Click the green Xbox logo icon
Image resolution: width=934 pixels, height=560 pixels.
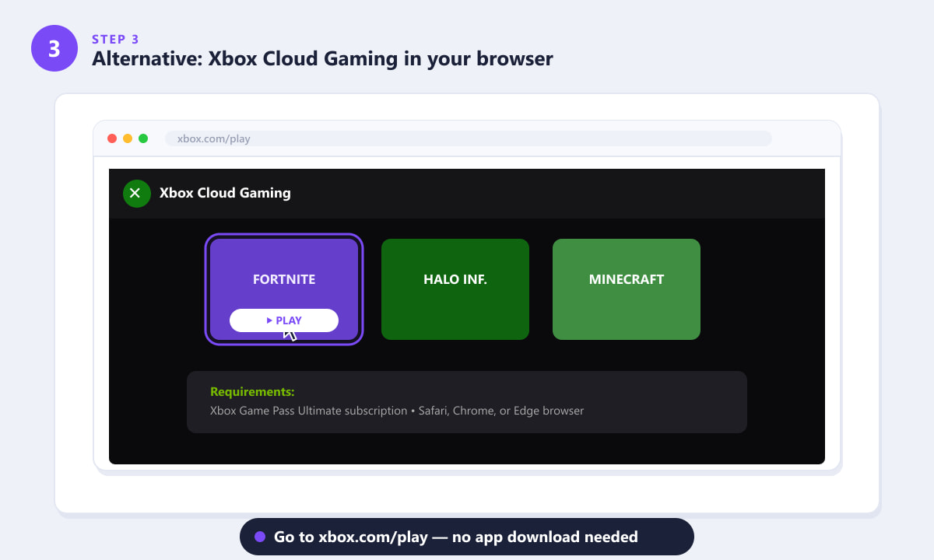click(x=137, y=194)
